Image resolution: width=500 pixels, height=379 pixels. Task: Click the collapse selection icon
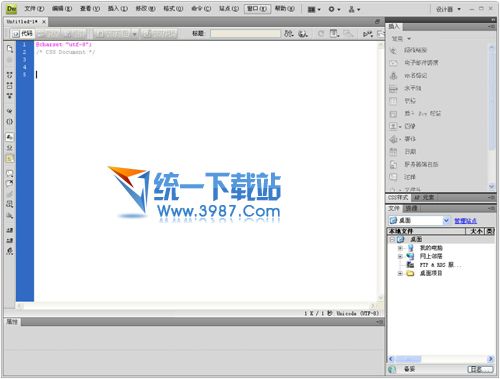click(x=10, y=86)
